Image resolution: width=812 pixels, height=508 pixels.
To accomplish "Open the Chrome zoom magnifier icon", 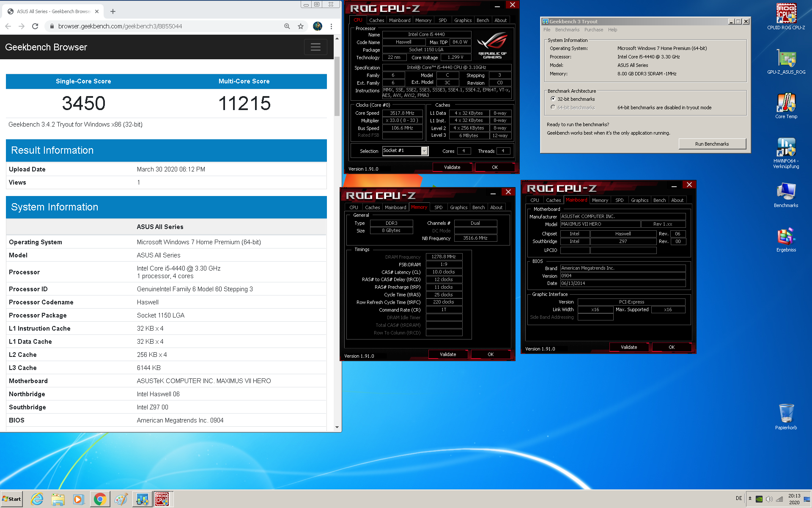I will click(287, 26).
